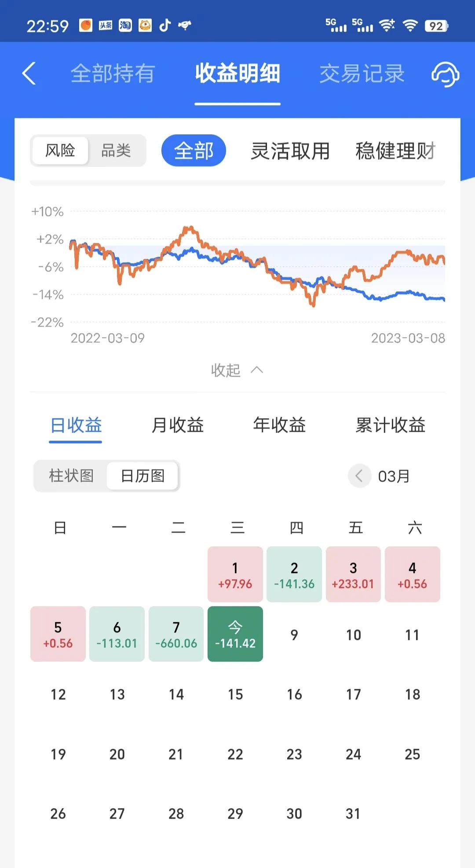Tap the Wi-Fi status icon
475x868 pixels.
(x=410, y=26)
